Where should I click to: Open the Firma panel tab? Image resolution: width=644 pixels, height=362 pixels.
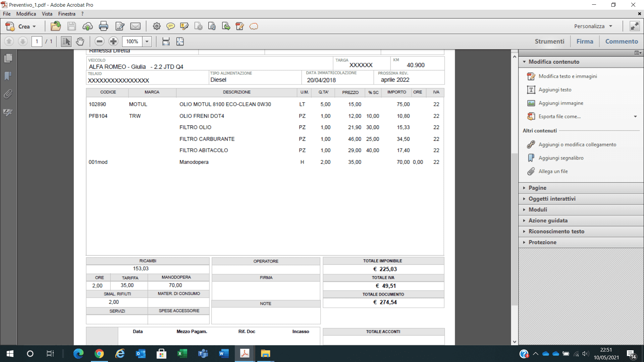click(585, 41)
